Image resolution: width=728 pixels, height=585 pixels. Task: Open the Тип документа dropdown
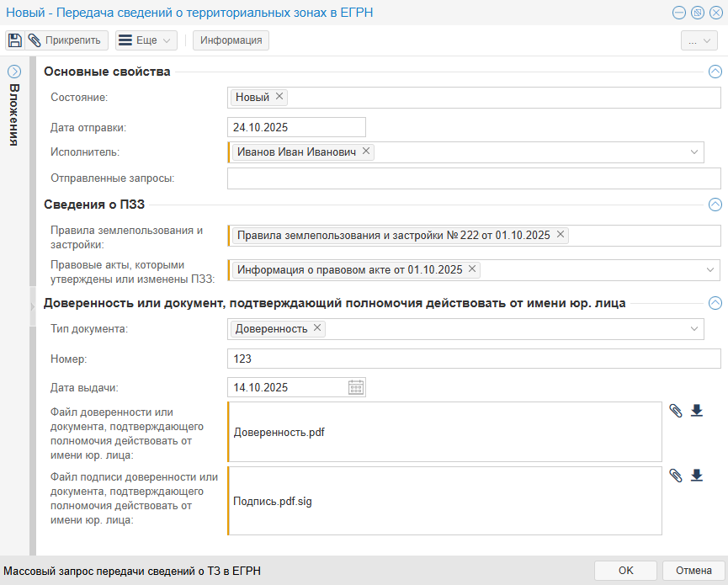coord(694,328)
